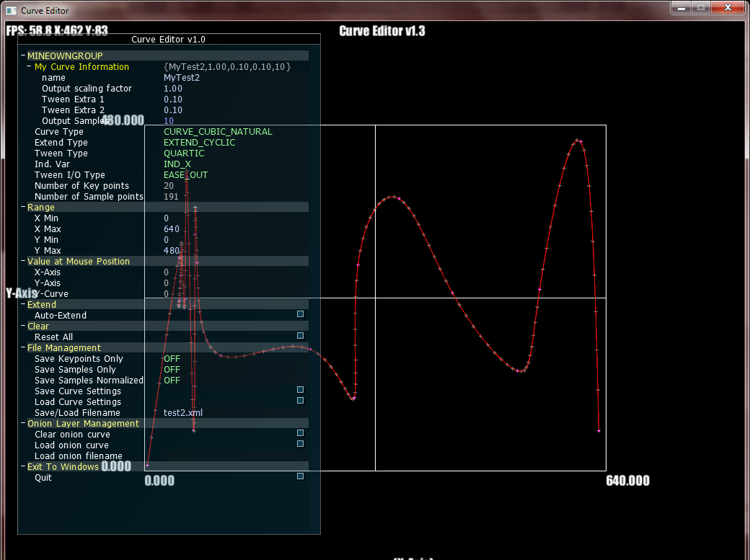This screenshot has width=750, height=560.
Task: Click the Clear onion curve action icon
Action: 299,433
